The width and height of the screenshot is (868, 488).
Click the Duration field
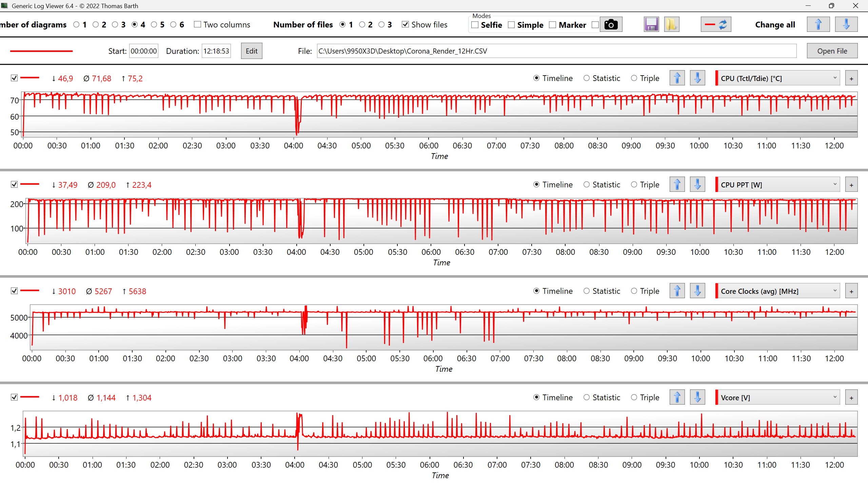(216, 51)
